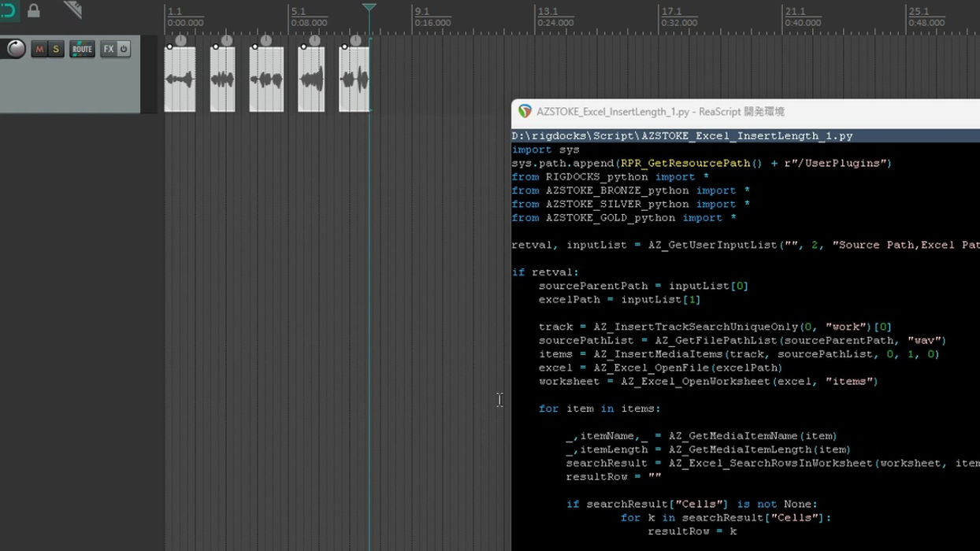Click the ReaScript window title bar text

coord(660,112)
